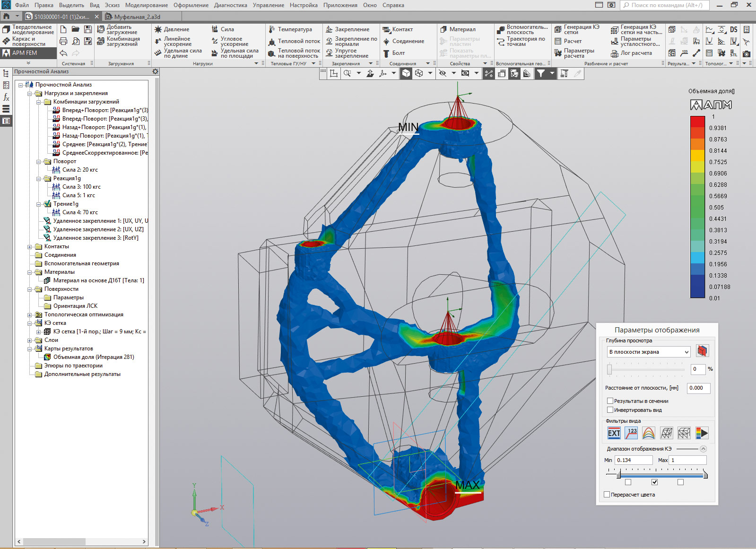
Task: Click the color scale arrow filter icon
Action: click(x=702, y=433)
